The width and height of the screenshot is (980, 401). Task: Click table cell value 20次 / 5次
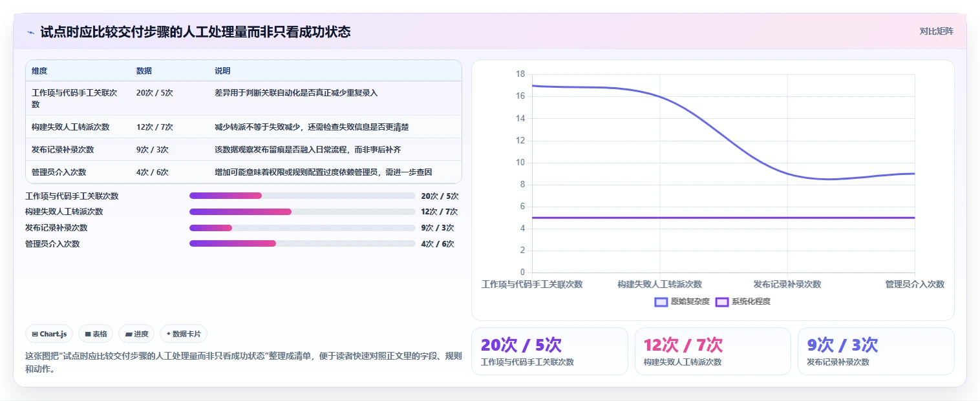coord(154,93)
